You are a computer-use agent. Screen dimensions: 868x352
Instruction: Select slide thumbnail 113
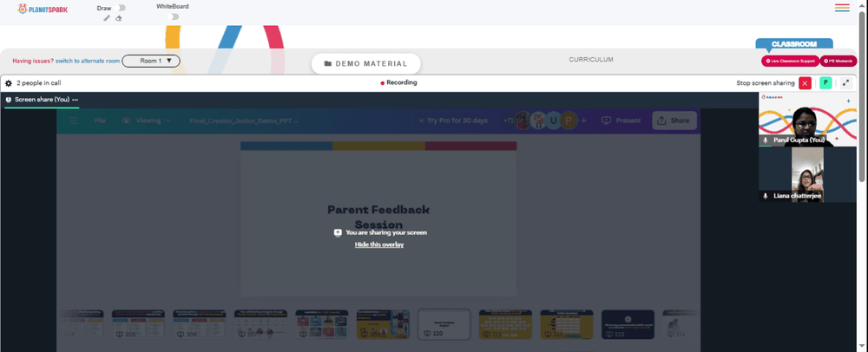tap(628, 324)
